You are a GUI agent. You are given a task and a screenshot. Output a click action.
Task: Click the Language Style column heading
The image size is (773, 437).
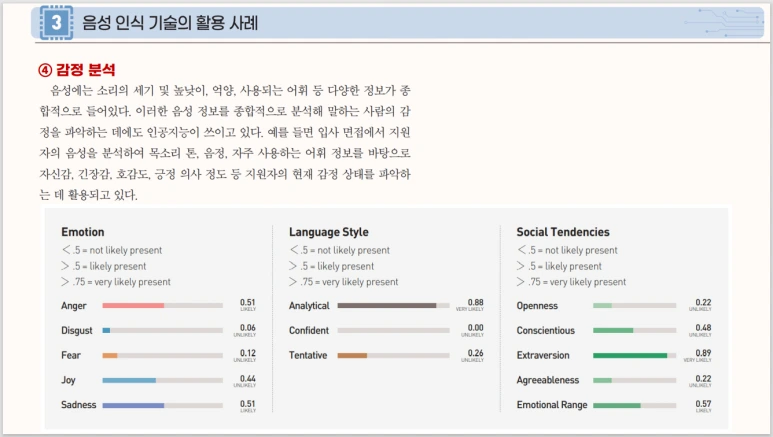329,232
